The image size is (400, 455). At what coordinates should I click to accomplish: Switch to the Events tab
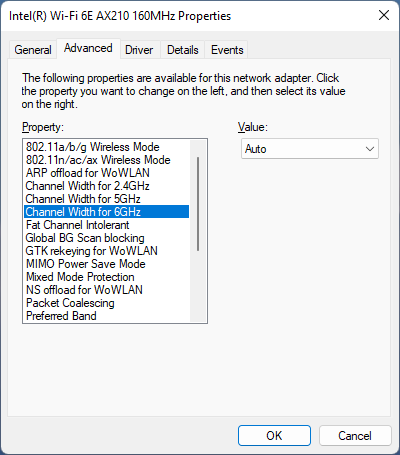point(227,50)
